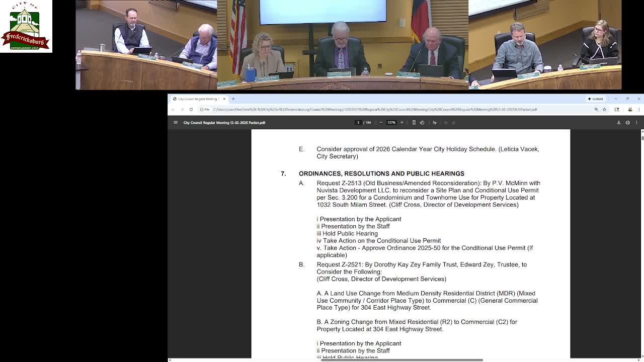Click the page number input field

tap(358, 123)
